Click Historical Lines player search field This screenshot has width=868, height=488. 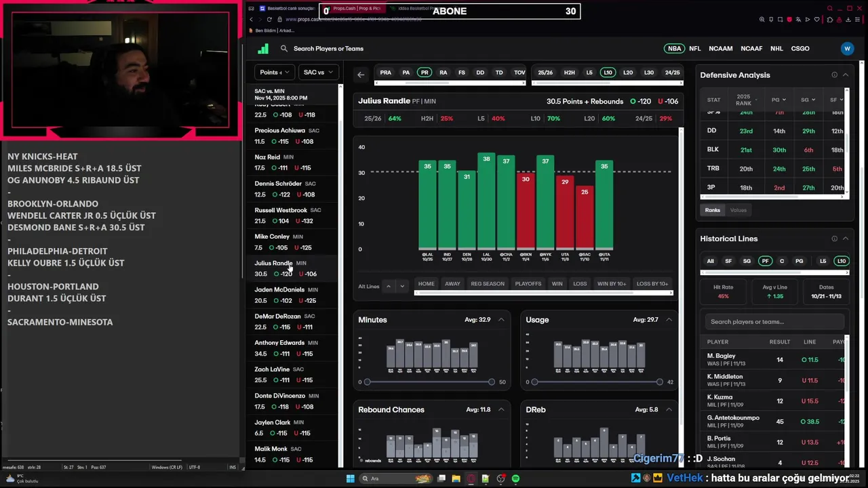(774, 321)
